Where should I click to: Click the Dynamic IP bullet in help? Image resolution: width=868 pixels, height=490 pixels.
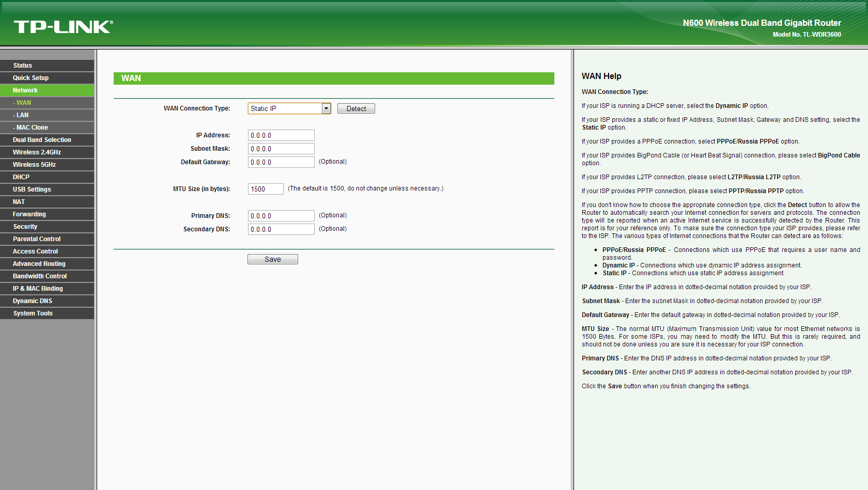[x=702, y=265]
